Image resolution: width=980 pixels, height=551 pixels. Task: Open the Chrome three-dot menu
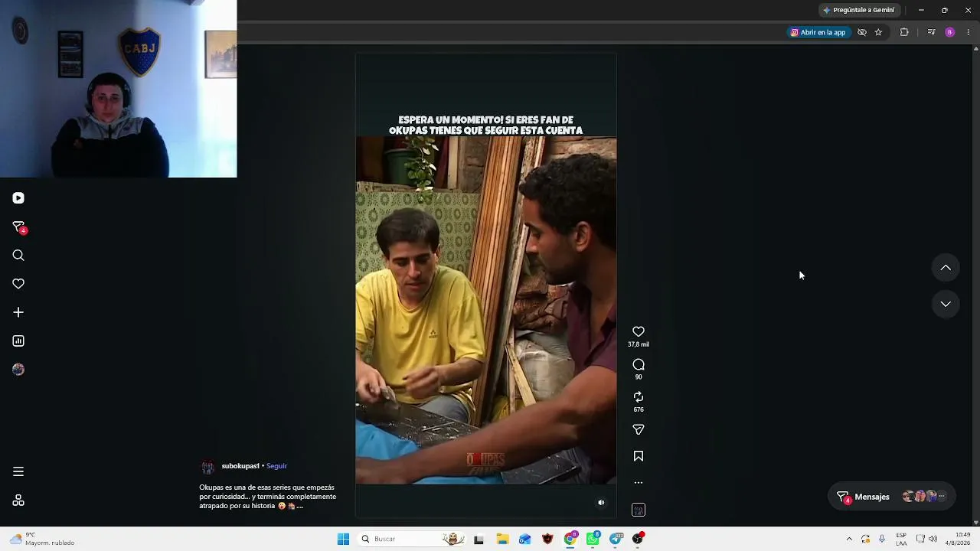(969, 32)
